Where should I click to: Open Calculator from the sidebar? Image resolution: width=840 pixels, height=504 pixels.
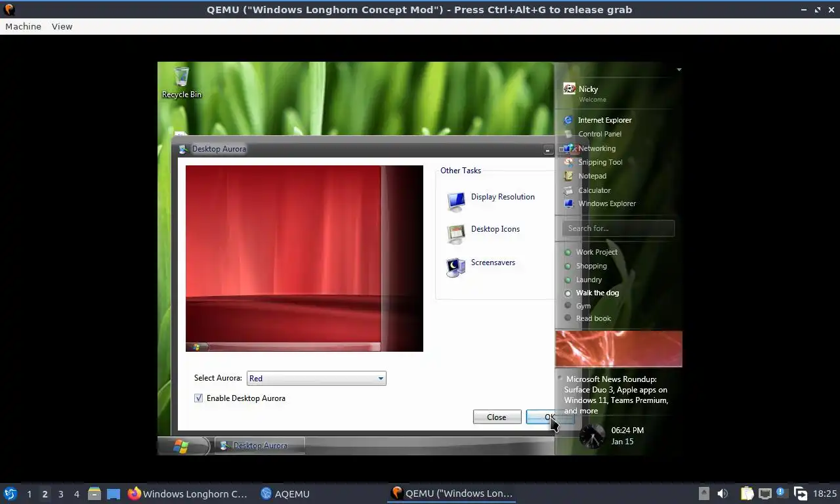(594, 190)
